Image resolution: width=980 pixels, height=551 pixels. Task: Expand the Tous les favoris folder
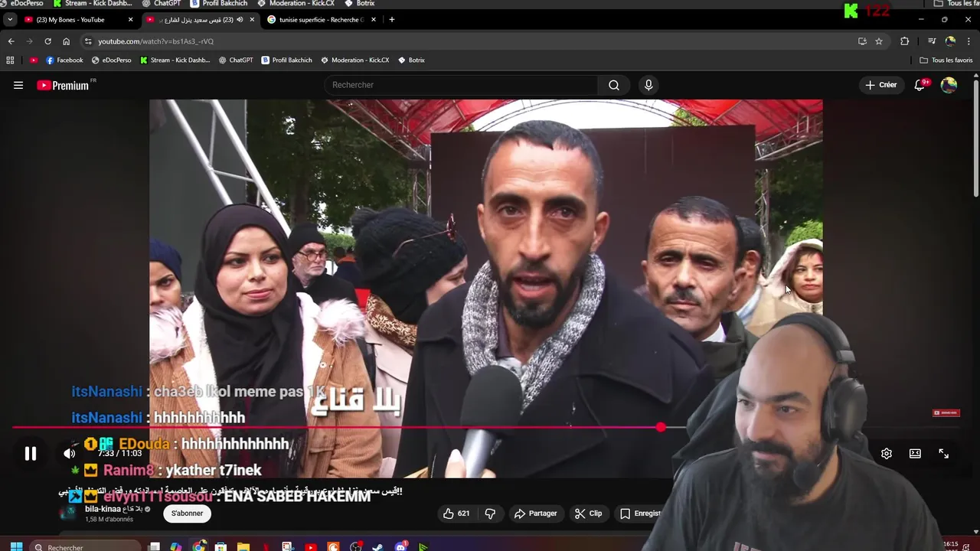(x=946, y=60)
